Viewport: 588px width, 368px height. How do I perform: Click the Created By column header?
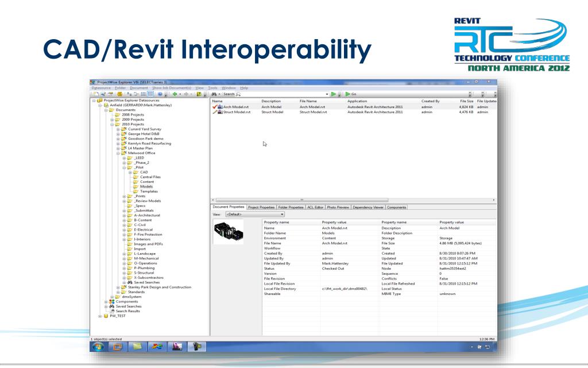pos(431,101)
